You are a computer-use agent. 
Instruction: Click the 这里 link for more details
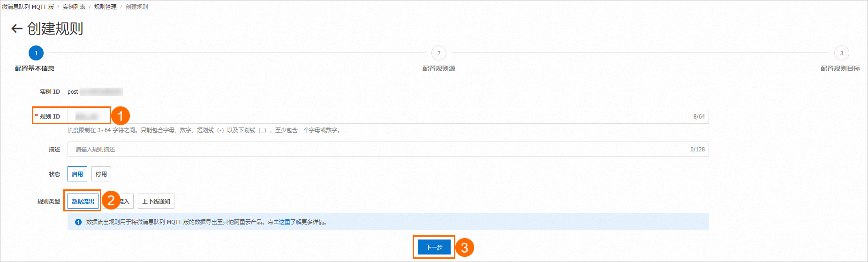coord(285,222)
